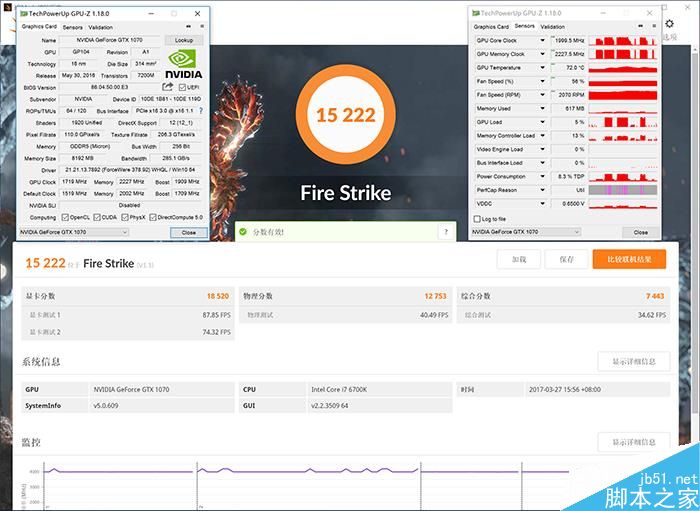Screen dimensions: 700x511
Task: Open hamburger menu icon in Graphics Card window
Action: (x=202, y=27)
